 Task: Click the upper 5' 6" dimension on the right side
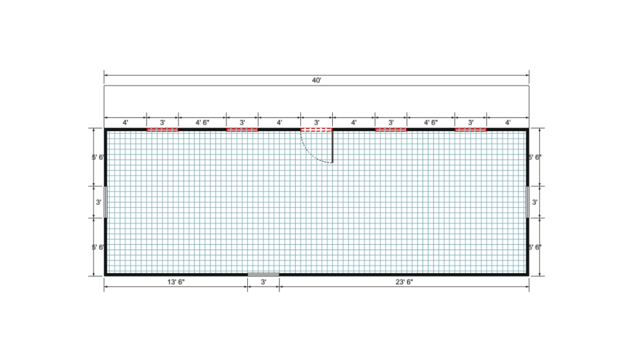(x=535, y=157)
